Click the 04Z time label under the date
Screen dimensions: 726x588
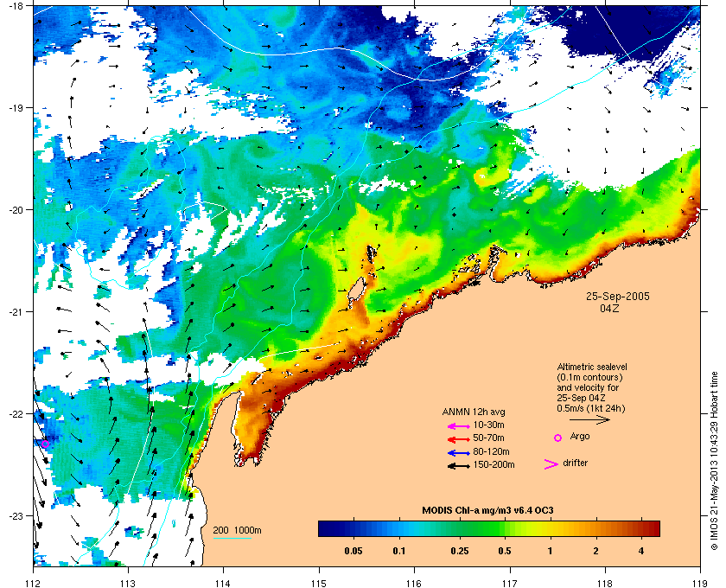tap(609, 309)
